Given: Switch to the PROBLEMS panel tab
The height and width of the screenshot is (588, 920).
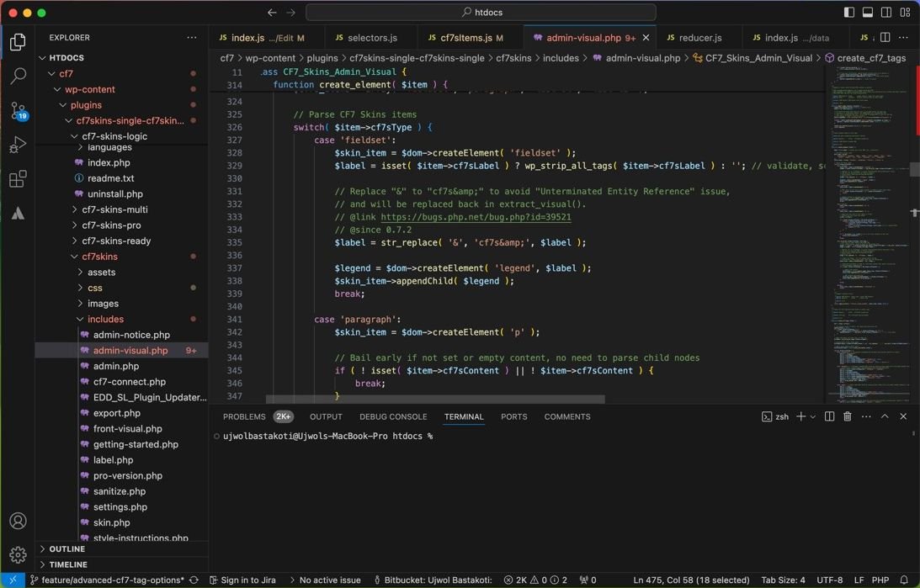Looking at the screenshot, I should [x=244, y=416].
